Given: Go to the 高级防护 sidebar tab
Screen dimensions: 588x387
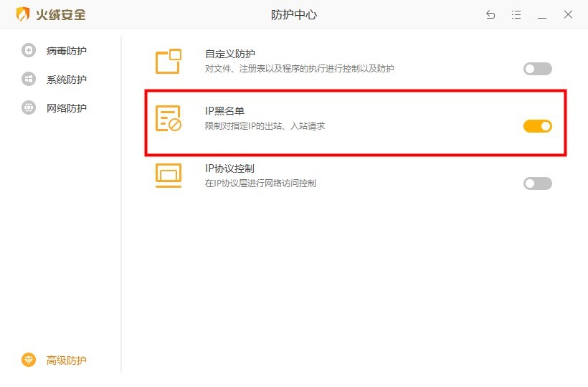Looking at the screenshot, I should tap(67, 360).
